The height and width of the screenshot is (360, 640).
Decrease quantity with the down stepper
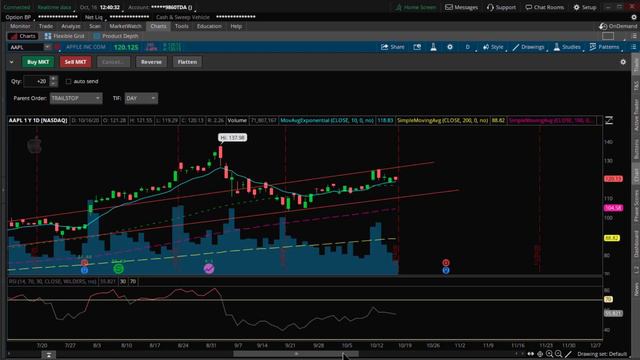pyautogui.click(x=53, y=84)
